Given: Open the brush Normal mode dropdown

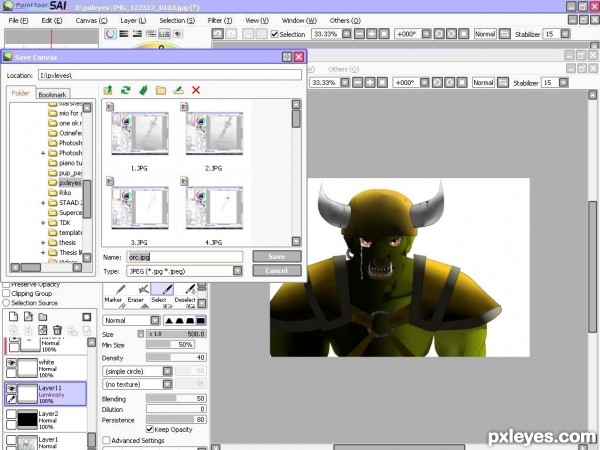Looking at the screenshot, I should point(155,320).
